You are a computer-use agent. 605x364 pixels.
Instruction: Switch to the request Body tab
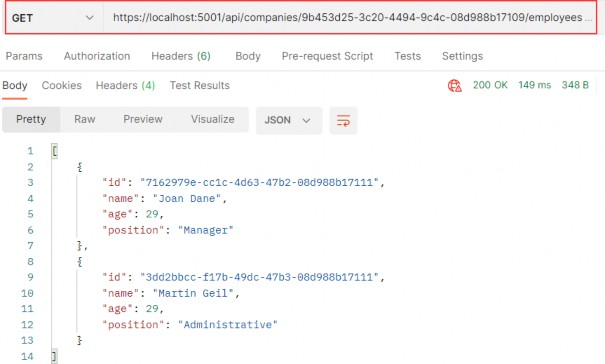[x=248, y=56]
